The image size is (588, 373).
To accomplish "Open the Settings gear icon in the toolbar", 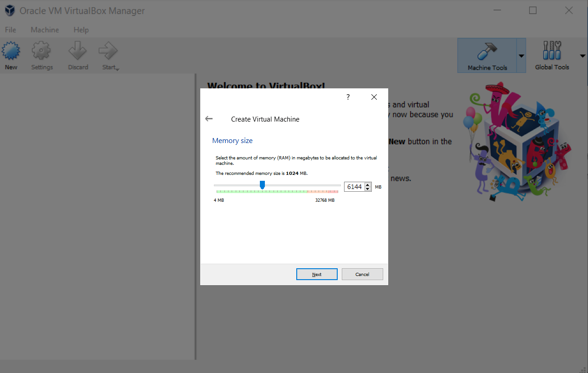I will click(41, 51).
